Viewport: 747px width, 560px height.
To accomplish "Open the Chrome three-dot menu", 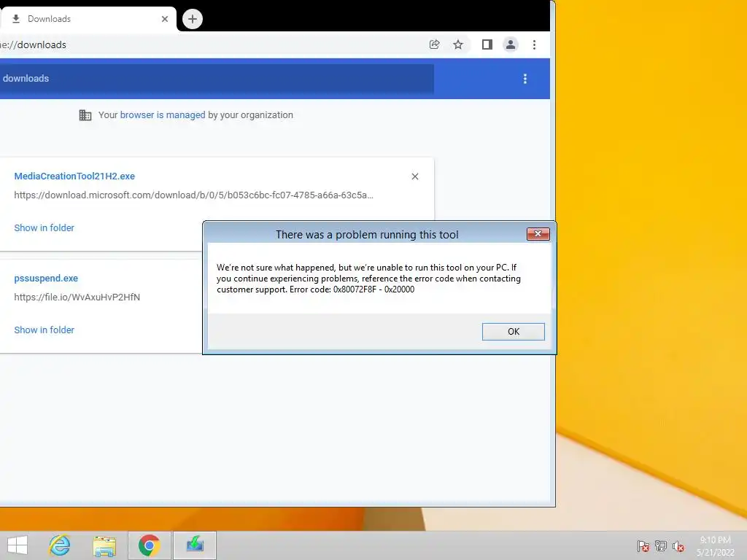I will pyautogui.click(x=534, y=44).
